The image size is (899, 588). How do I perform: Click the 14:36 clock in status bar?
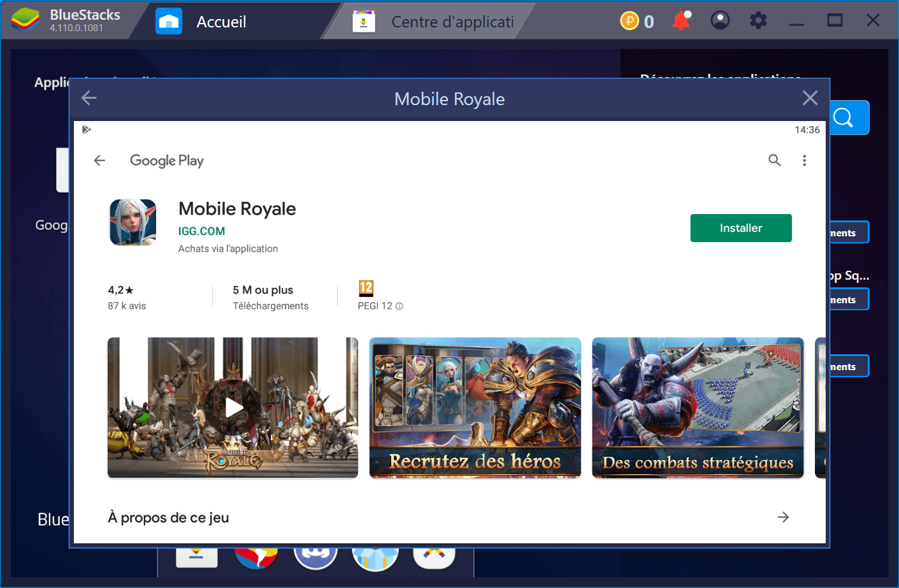(807, 130)
